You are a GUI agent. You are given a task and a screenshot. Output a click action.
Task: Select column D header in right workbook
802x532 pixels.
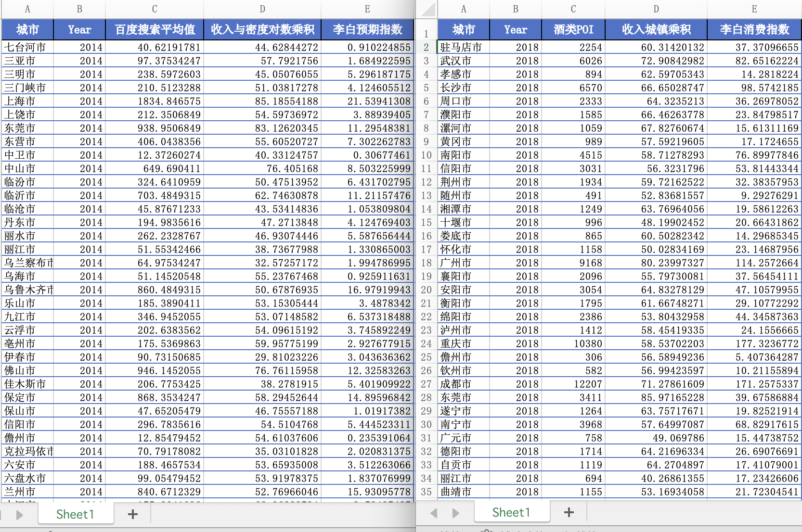[x=656, y=9]
